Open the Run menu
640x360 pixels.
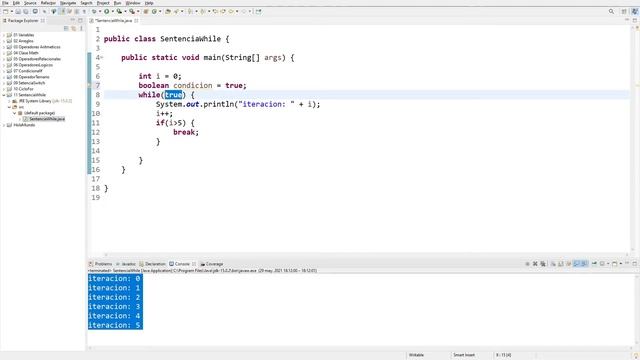coord(118,3)
